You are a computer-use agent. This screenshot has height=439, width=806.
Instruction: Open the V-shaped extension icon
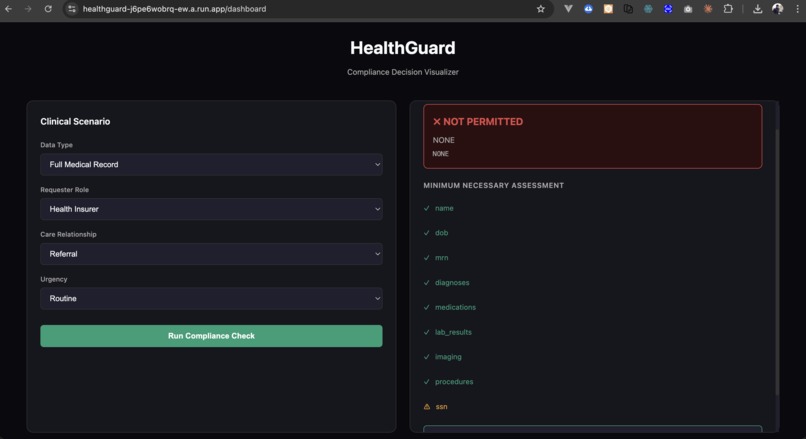click(x=568, y=9)
